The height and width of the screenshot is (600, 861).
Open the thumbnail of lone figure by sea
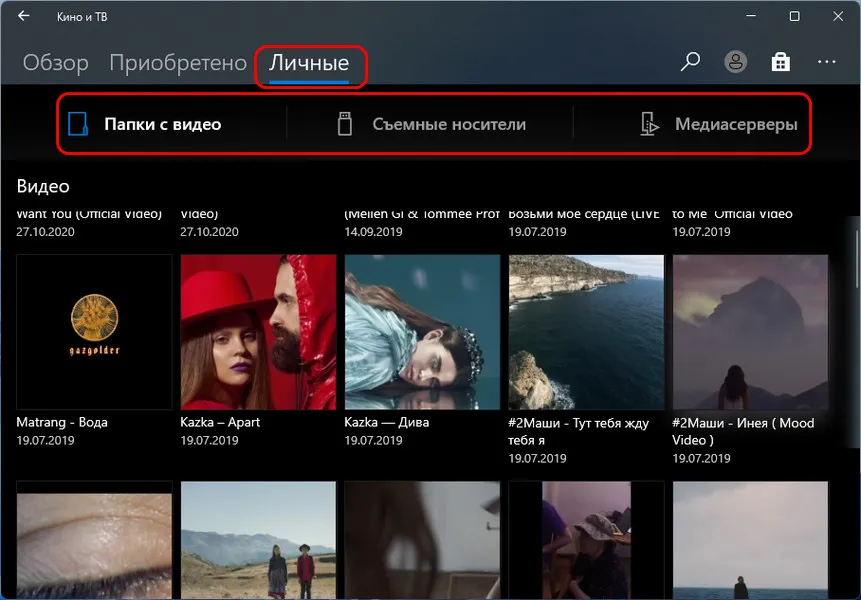[750, 540]
